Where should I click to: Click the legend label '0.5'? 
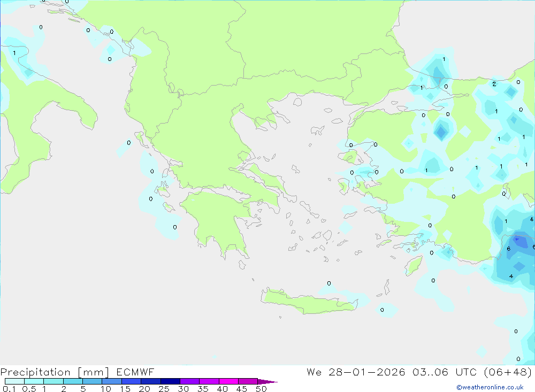click(x=29, y=389)
